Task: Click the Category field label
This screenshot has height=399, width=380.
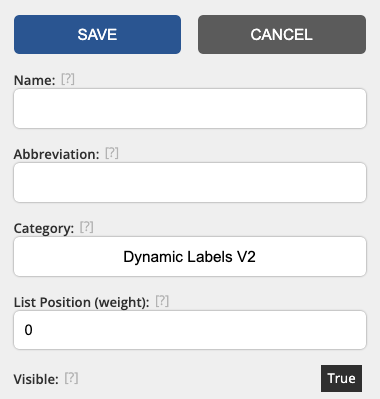Action: pyautogui.click(x=44, y=229)
